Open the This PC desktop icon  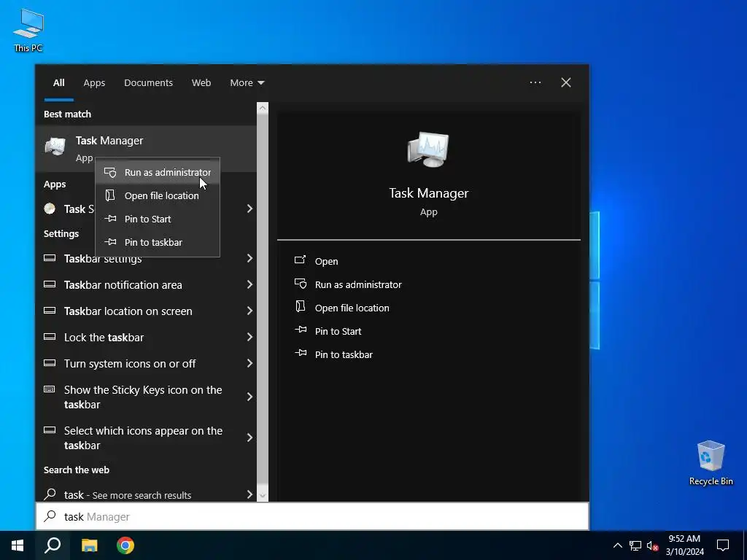28,30
